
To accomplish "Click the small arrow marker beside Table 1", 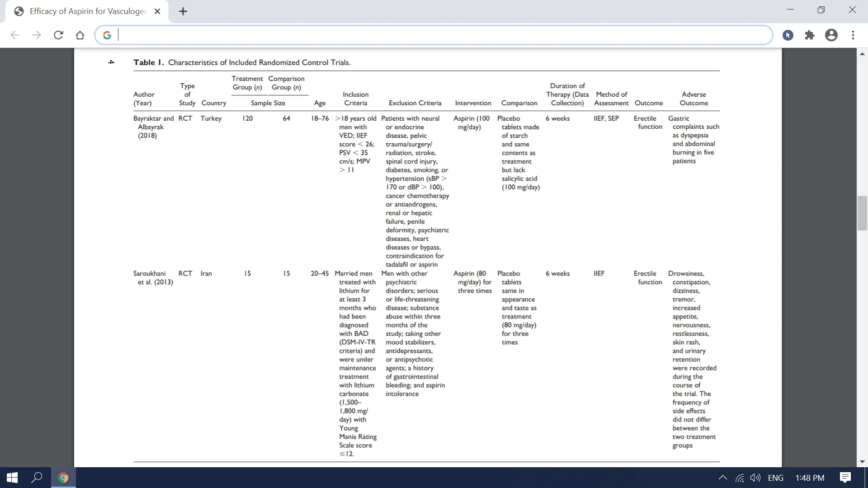I will [x=111, y=62].
